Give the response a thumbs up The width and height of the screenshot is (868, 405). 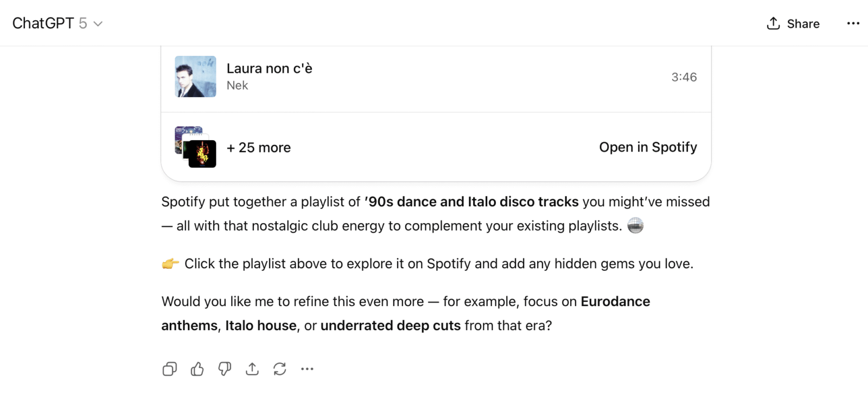197,369
